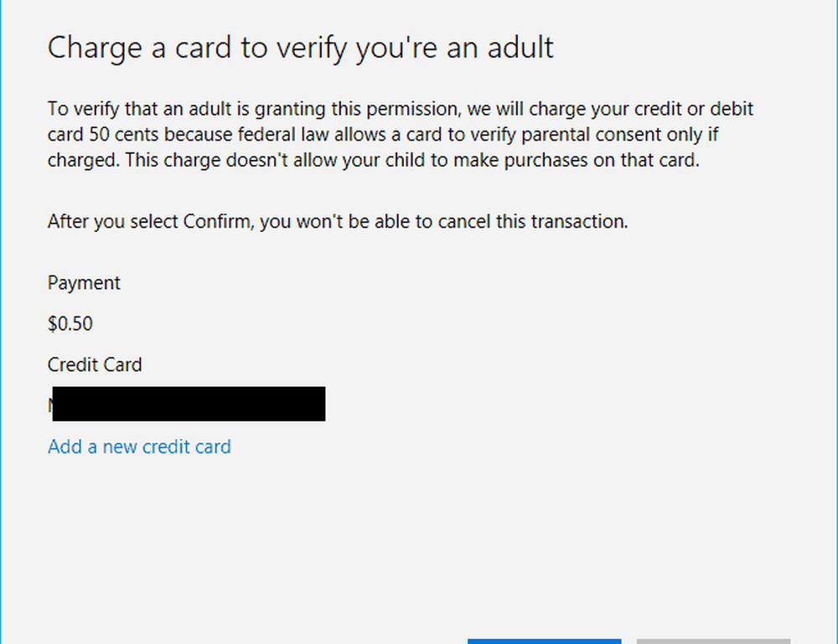This screenshot has width=838, height=644.
Task: Select the blacked-out saved credit card entry
Action: (187, 404)
